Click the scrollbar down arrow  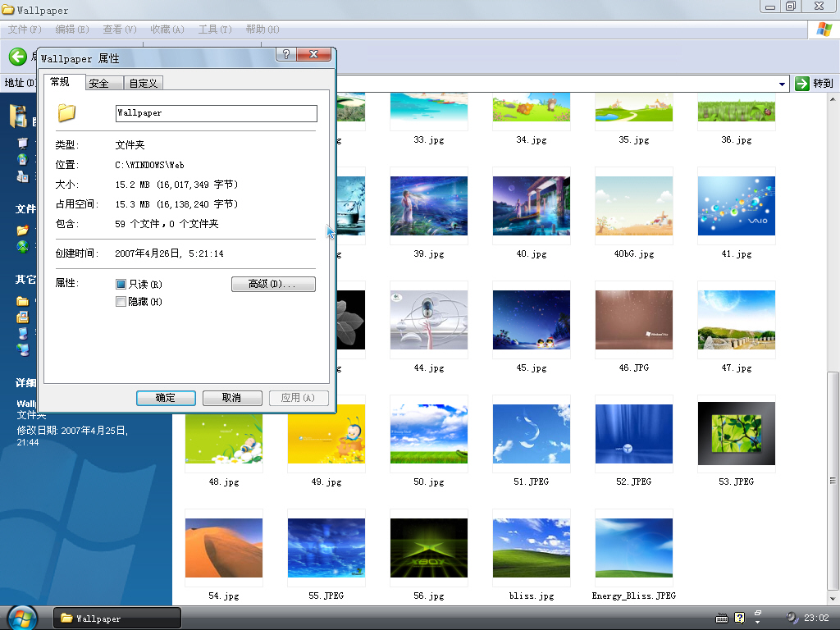[833, 598]
